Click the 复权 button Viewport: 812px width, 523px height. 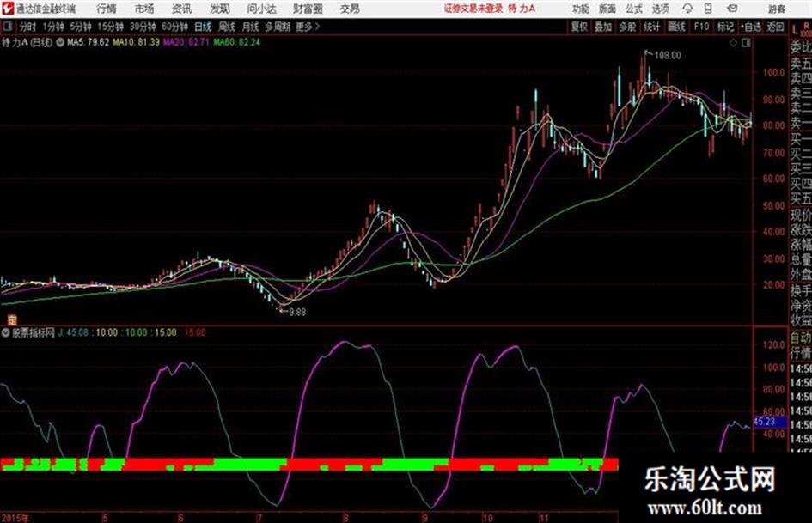[579, 27]
